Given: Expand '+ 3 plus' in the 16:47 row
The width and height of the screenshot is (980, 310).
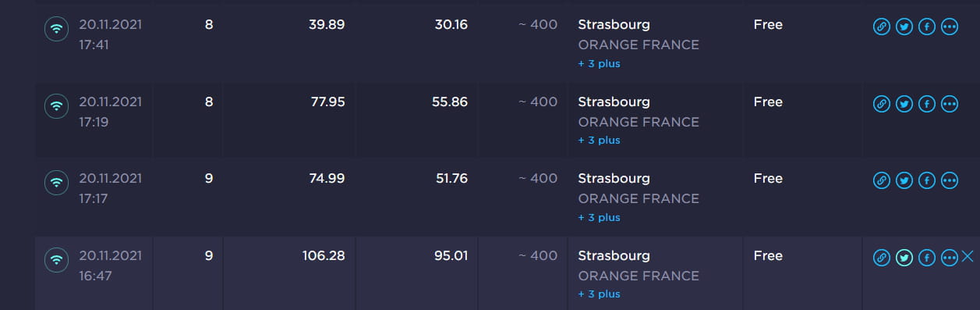Looking at the screenshot, I should pyautogui.click(x=599, y=294).
